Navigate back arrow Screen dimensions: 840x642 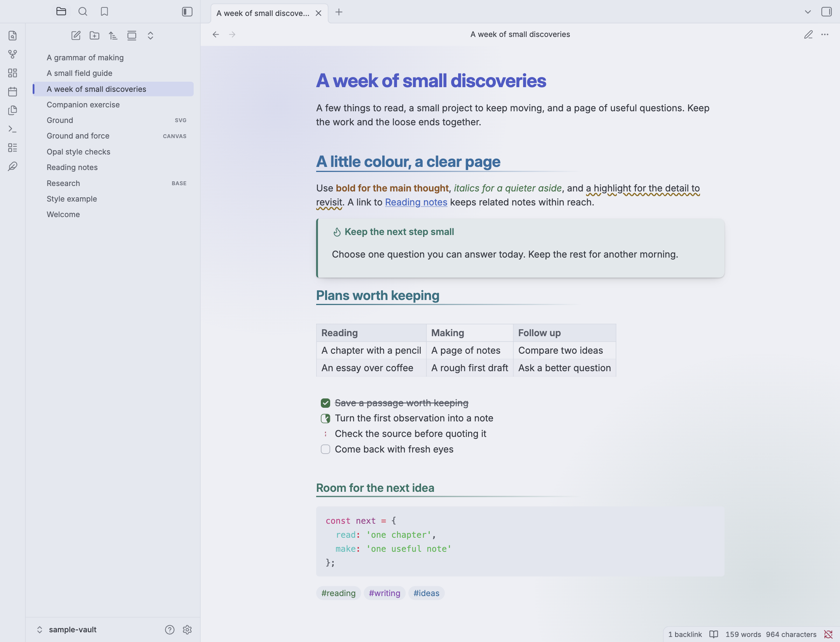click(216, 35)
